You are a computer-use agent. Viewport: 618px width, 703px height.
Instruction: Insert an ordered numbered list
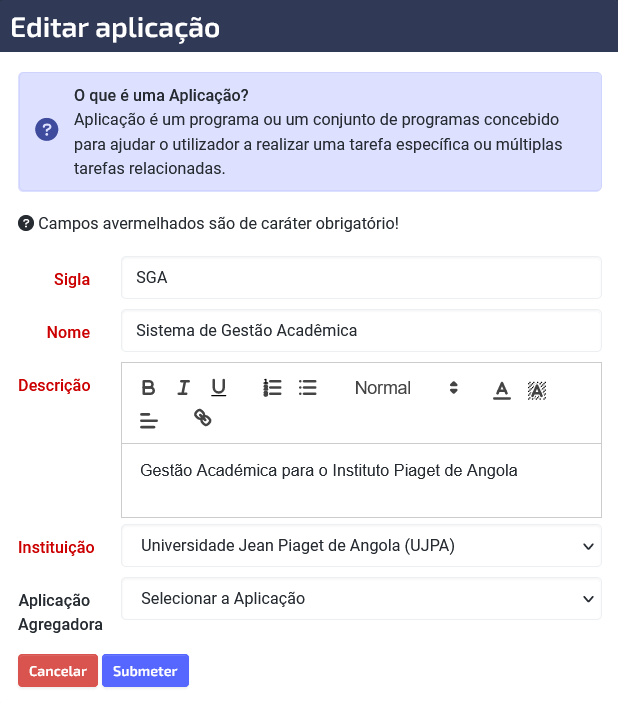tap(272, 388)
